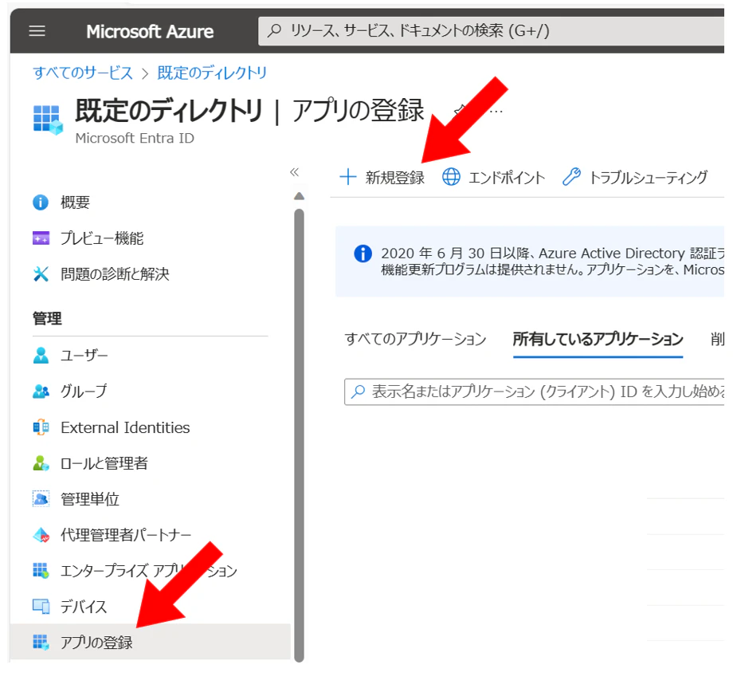Click the info banner about Azure Active Directory

coord(530,262)
